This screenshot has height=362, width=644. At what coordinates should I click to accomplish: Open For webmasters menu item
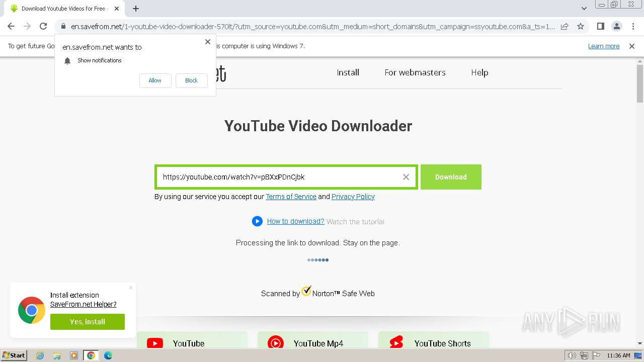tap(415, 72)
